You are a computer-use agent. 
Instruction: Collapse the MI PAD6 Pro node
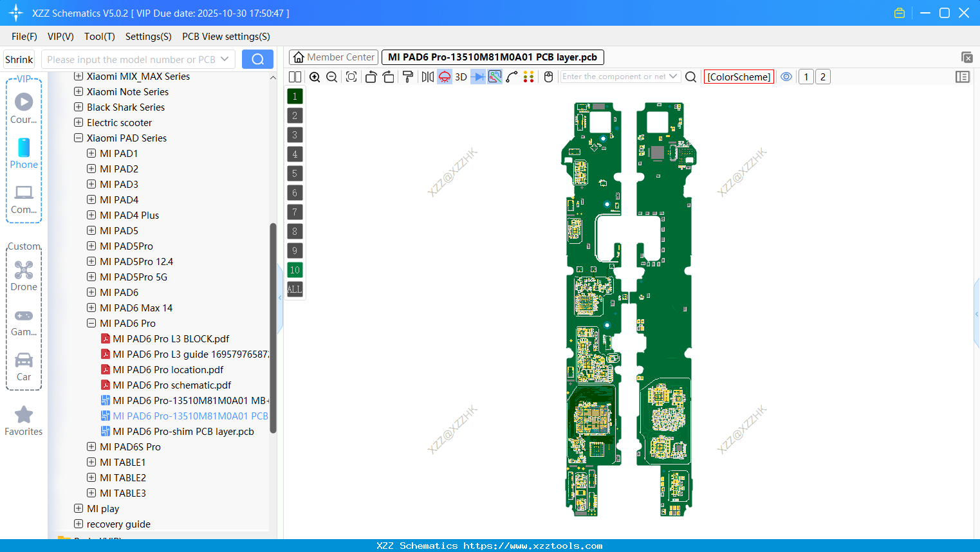pyautogui.click(x=91, y=324)
